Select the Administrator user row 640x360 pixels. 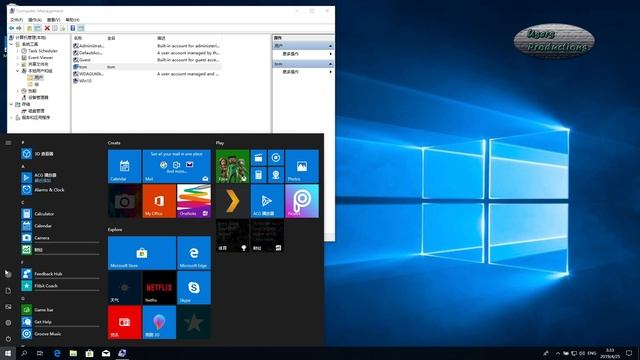click(x=147, y=46)
